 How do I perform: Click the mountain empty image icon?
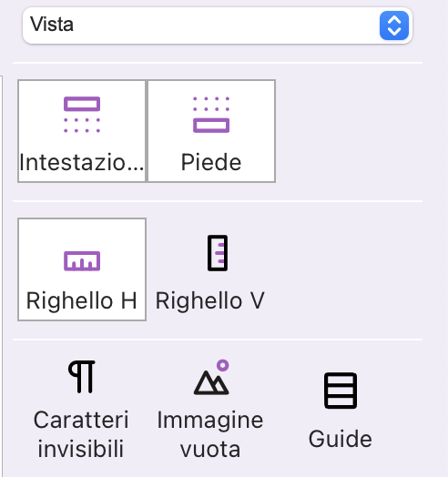point(211,377)
